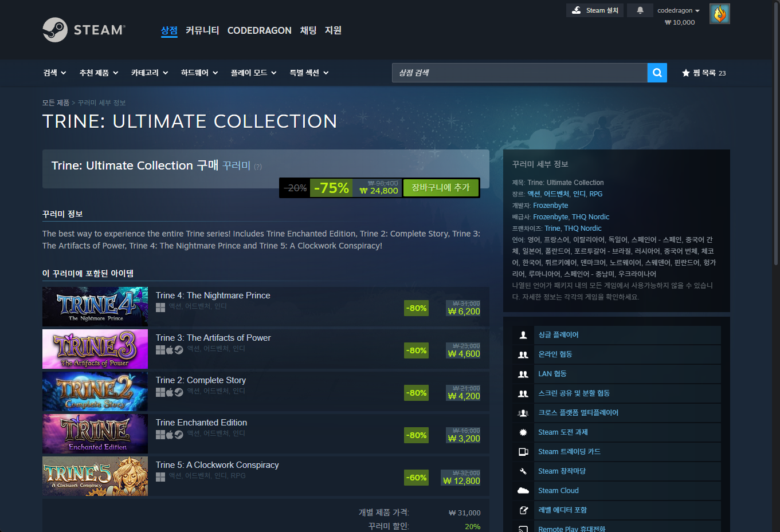
Task: Click the 인디 genre link
Action: (579, 194)
